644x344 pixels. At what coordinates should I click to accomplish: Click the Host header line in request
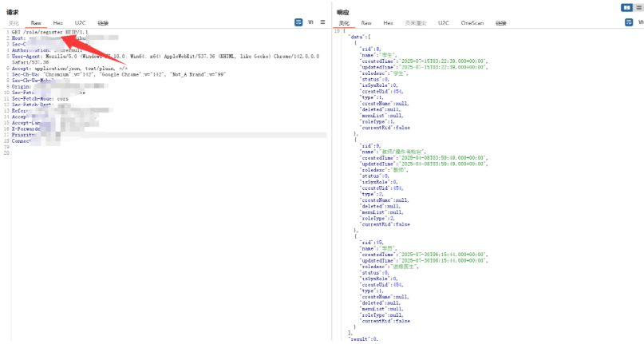click(65, 38)
